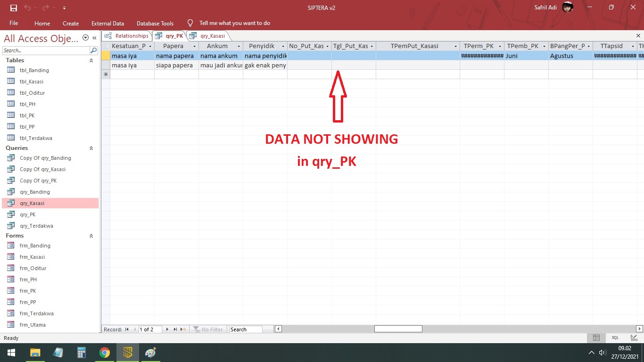644x362 pixels.
Task: Click the horizontal scrollbar thumb
Action: coord(398,329)
